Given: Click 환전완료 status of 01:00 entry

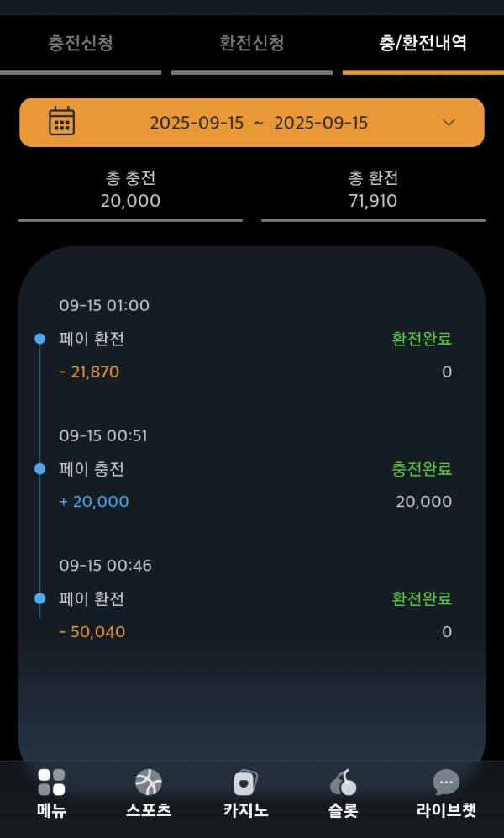Looking at the screenshot, I should (422, 339).
